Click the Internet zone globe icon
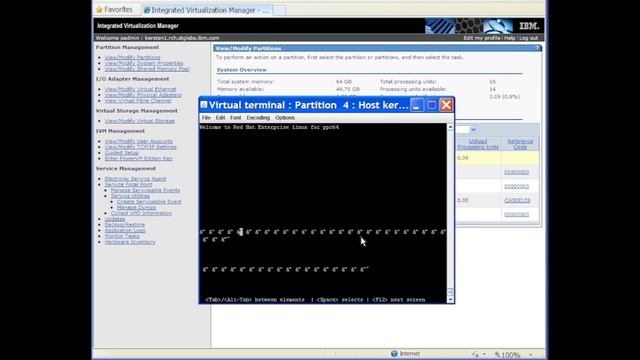The height and width of the screenshot is (360, 640). coord(394,353)
